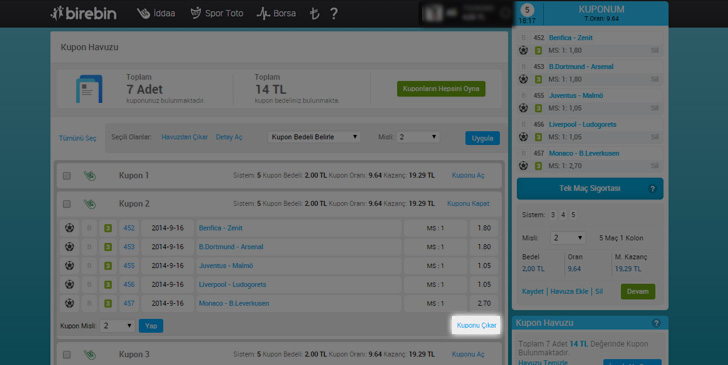728x365 pixels.
Task: Click the Turkish Lira icon in header
Action: [314, 13]
